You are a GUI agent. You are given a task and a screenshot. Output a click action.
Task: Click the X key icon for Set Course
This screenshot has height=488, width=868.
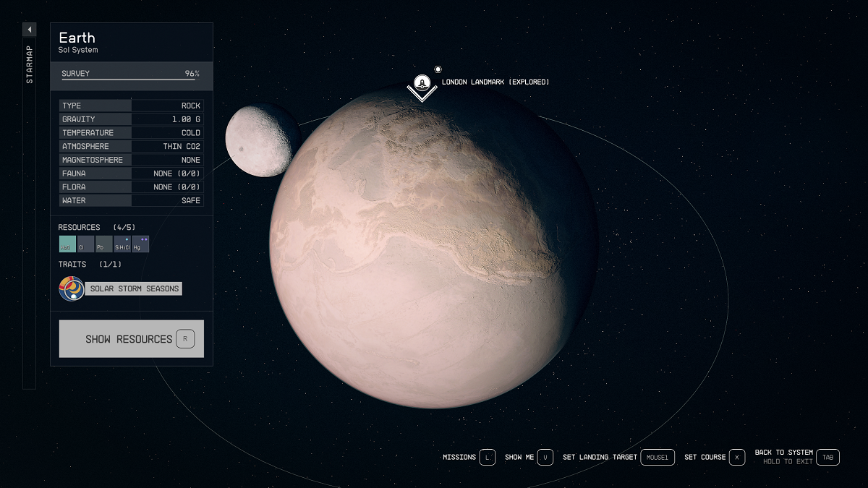pyautogui.click(x=737, y=457)
